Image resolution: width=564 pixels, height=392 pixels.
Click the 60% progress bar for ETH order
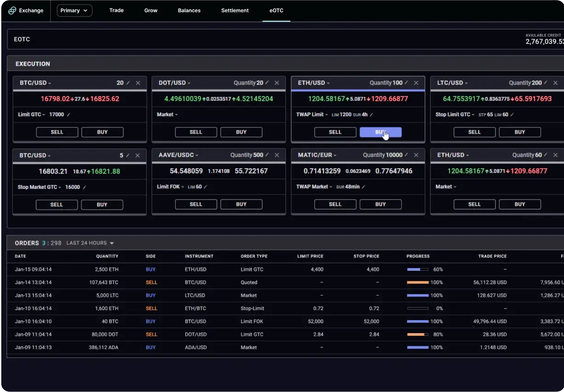417,269
